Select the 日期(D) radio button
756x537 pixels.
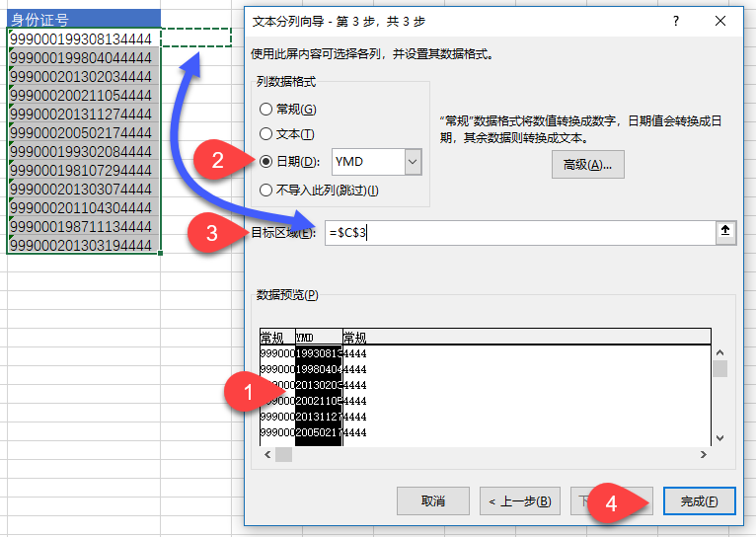coord(265,162)
